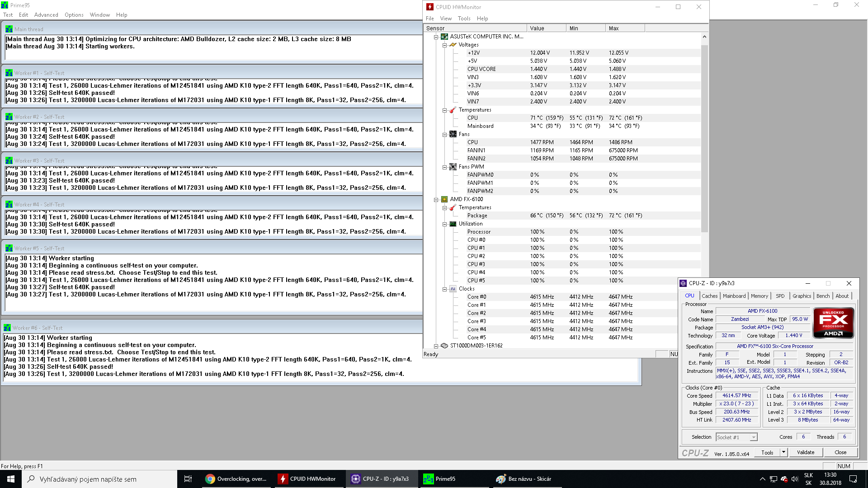868x488 pixels.
Task: Click the AMD FX processor logo in CPU-Z
Action: [833, 323]
